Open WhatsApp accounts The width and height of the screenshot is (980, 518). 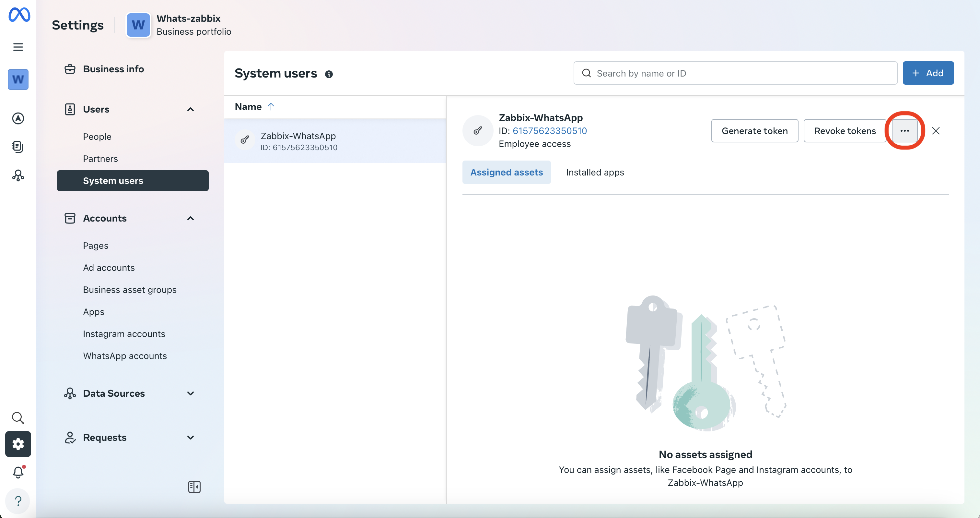125,356
